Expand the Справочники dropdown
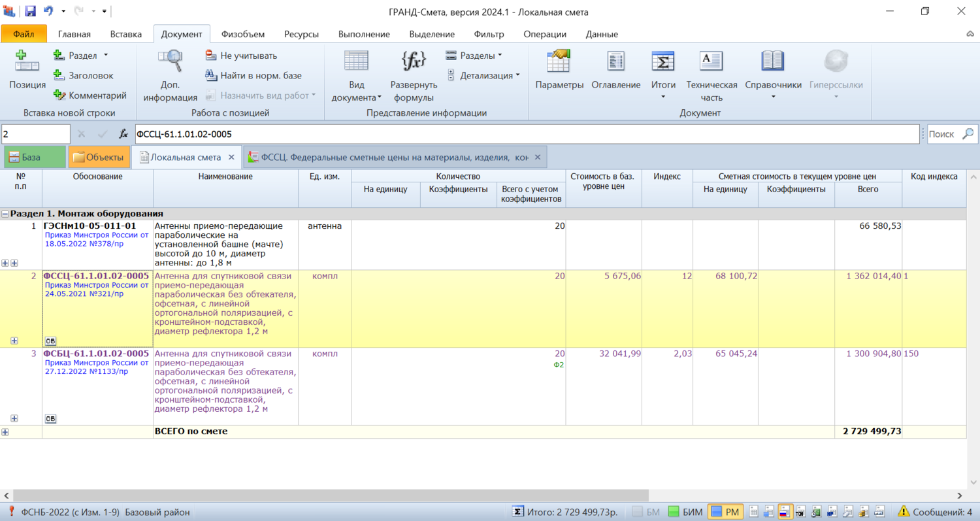 (773, 97)
